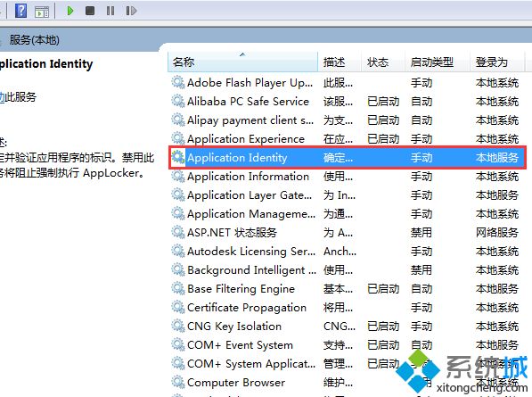
Task: Click gear icon of Alibaba PC Safe Service
Action: coord(178,101)
